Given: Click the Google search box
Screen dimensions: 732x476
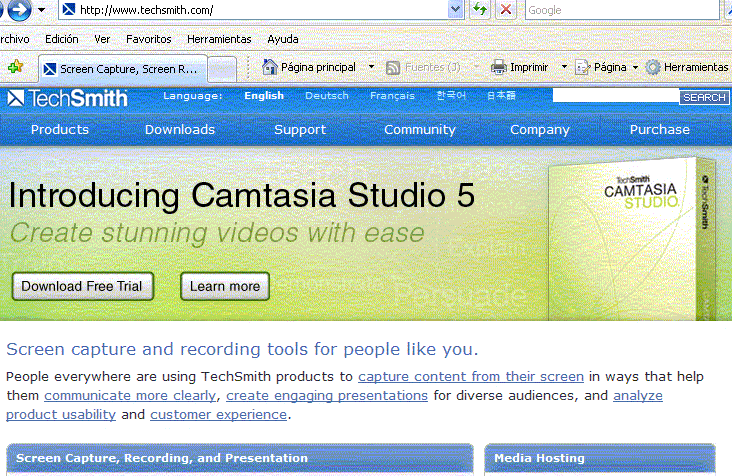Looking at the screenshot, I should point(622,10).
